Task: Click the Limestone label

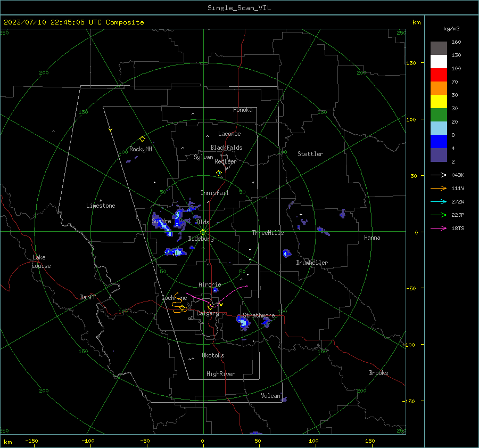Action: click(101, 206)
